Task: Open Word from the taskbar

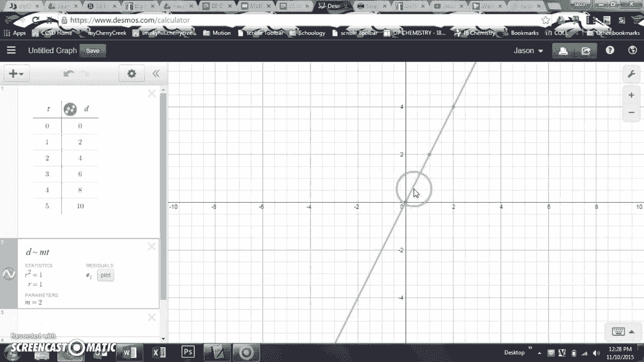Action: (x=129, y=352)
